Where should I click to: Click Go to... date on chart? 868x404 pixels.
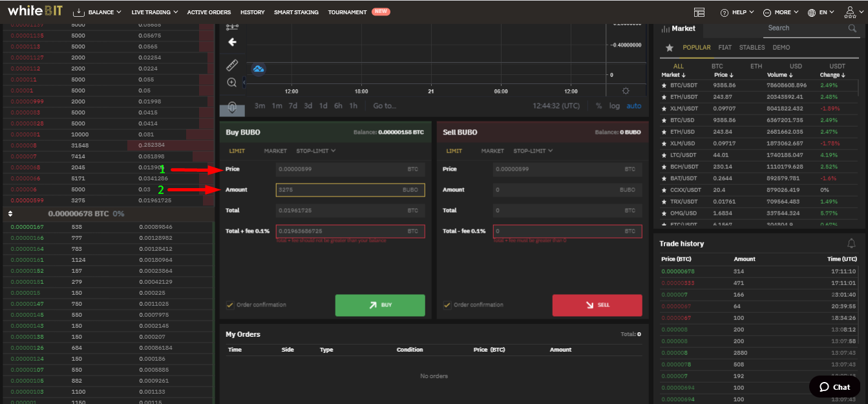385,106
